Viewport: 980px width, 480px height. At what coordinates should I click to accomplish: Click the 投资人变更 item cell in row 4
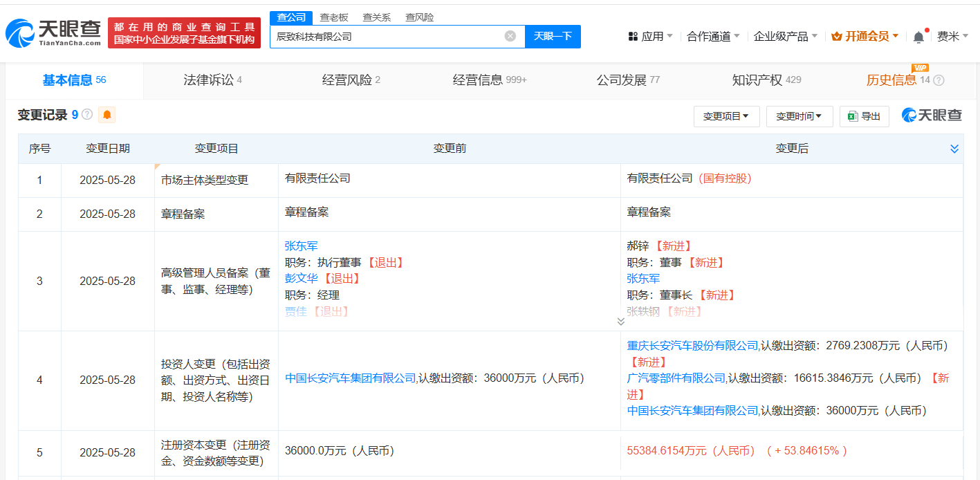pyautogui.click(x=216, y=380)
